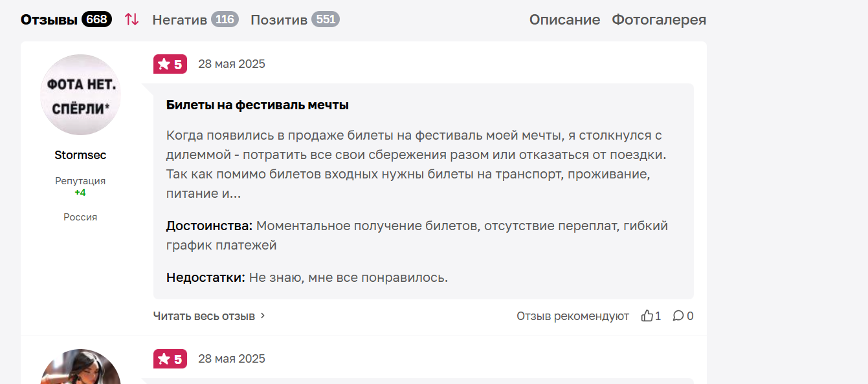Click the 116 negative count badge

pos(225,19)
